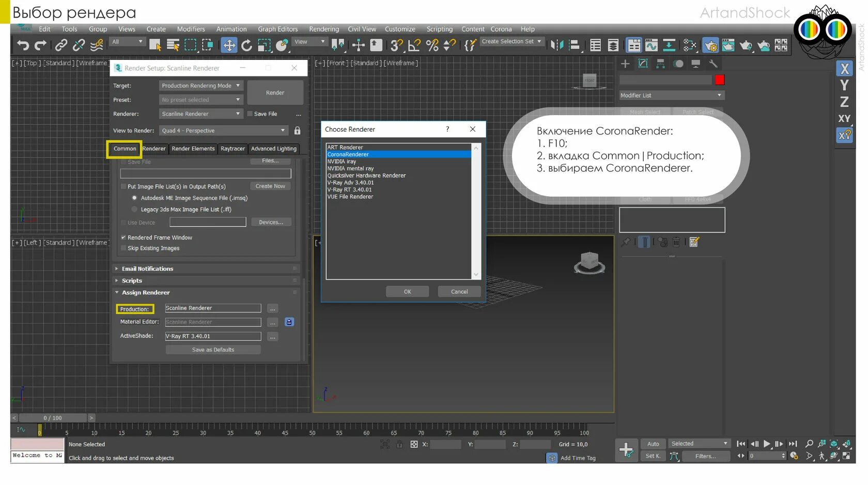868x485 pixels.
Task: Switch to the Create command panel
Action: (x=625, y=64)
